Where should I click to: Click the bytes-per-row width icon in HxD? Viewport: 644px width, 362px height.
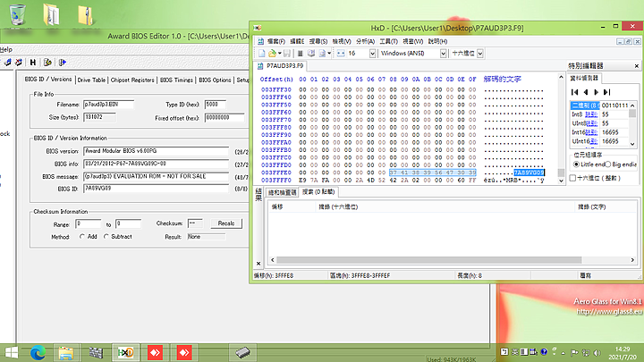341,54
